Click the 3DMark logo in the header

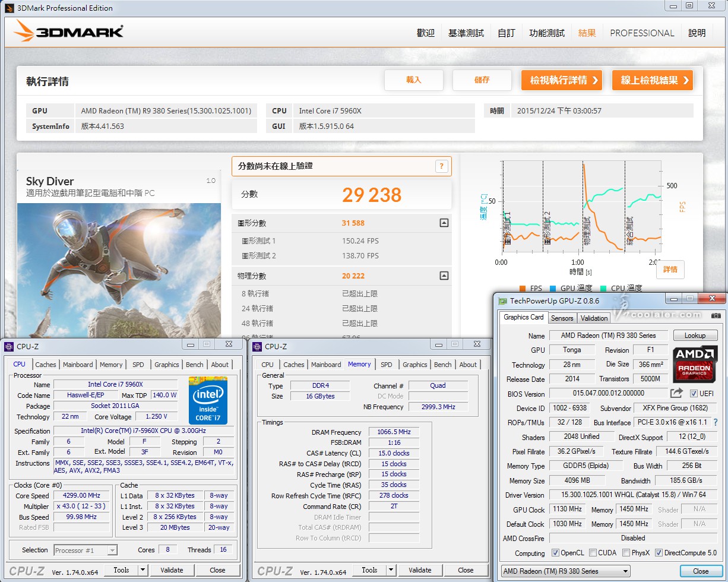(x=68, y=31)
